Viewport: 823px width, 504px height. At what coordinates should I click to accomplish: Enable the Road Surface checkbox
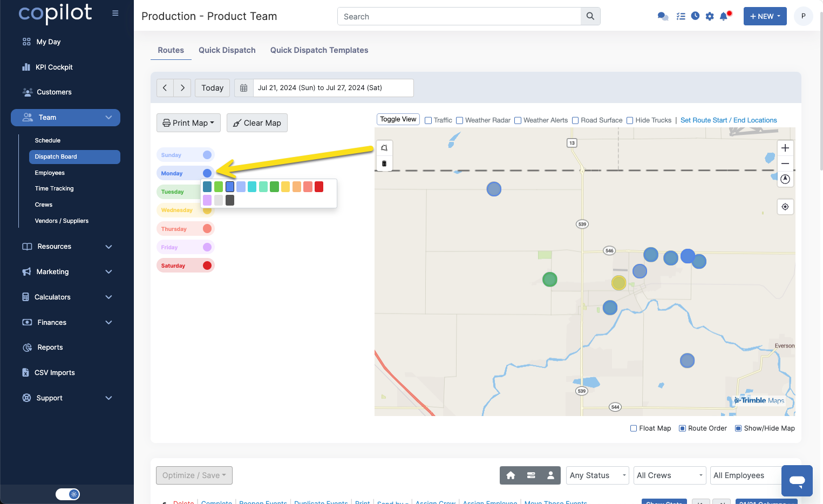[575, 120]
